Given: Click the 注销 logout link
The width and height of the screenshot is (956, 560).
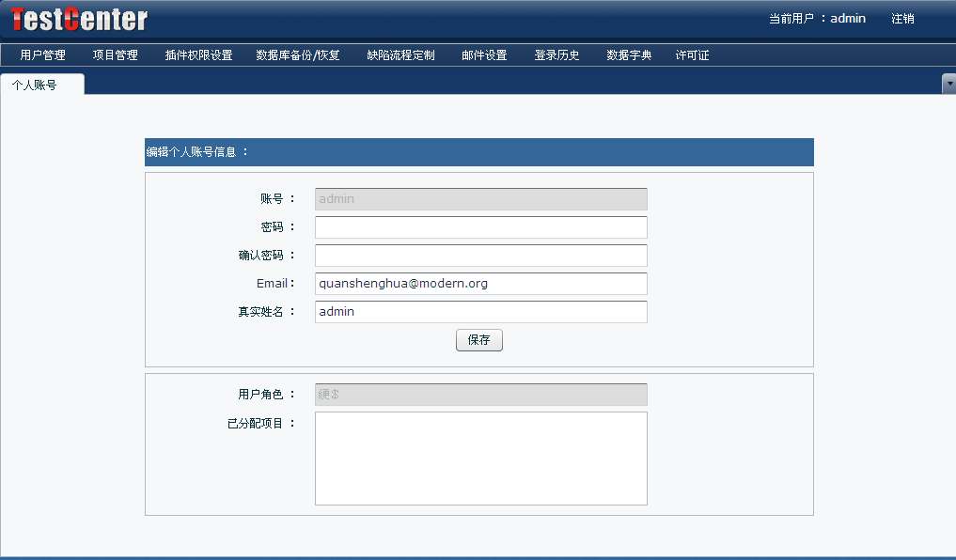Looking at the screenshot, I should [x=902, y=19].
